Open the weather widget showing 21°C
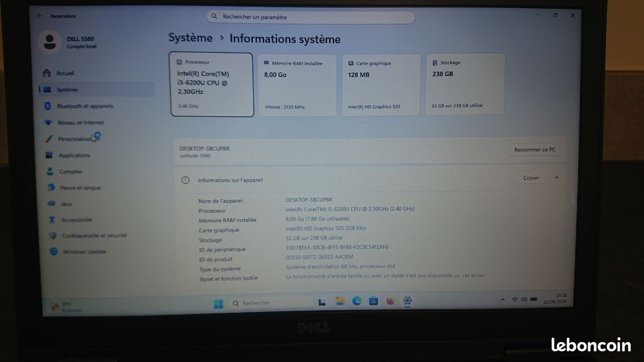Viewport: 644px width, 362px height. click(x=64, y=307)
